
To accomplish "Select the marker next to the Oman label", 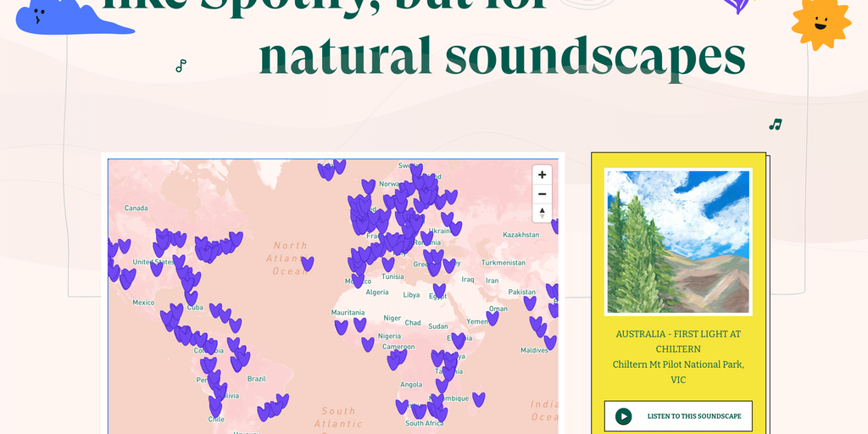I will (492, 318).
